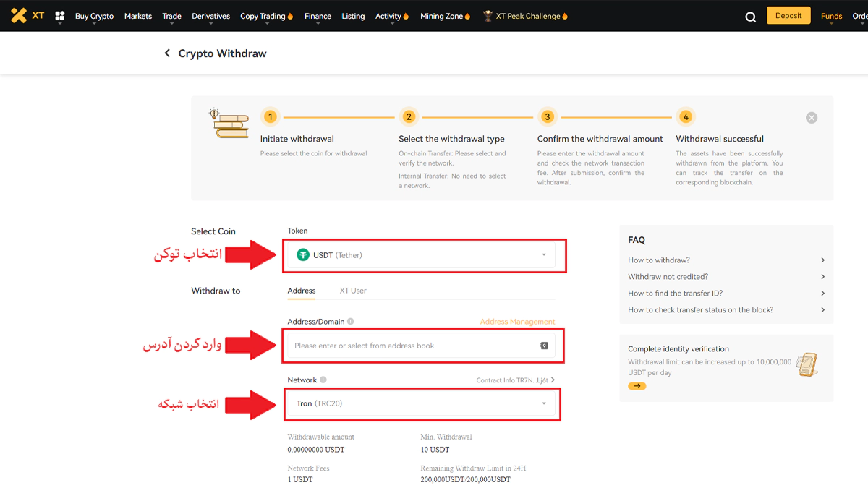
Task: Open the Trade menu
Action: point(172,16)
